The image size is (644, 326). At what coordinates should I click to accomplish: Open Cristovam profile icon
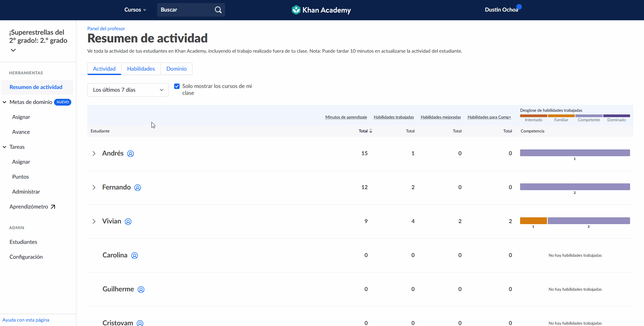[x=140, y=323]
